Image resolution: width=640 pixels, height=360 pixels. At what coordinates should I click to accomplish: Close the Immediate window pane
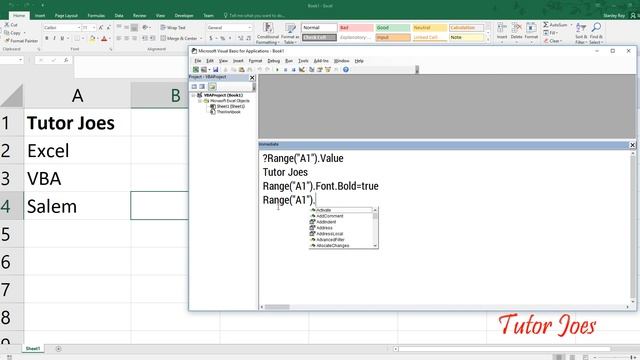tap(632, 145)
